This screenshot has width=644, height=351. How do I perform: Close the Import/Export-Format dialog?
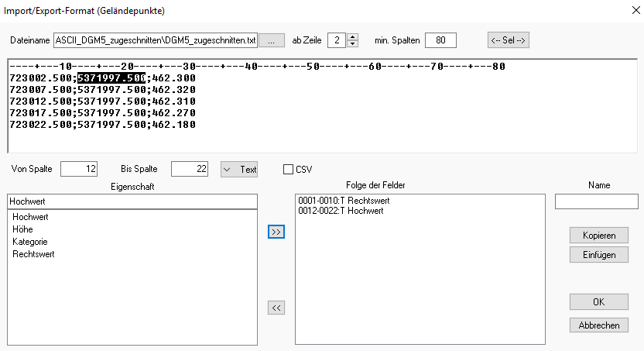coord(626,11)
